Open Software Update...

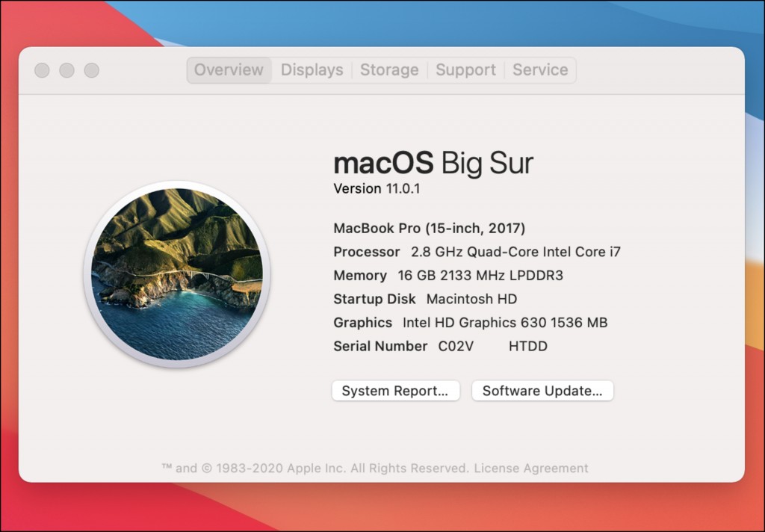542,391
